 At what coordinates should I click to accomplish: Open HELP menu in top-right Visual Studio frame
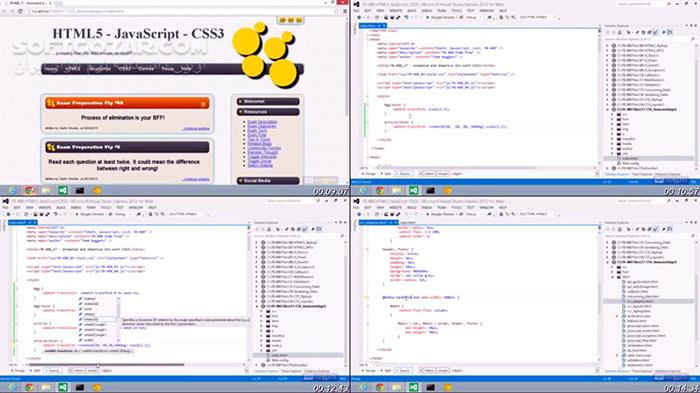pyautogui.click(x=503, y=11)
